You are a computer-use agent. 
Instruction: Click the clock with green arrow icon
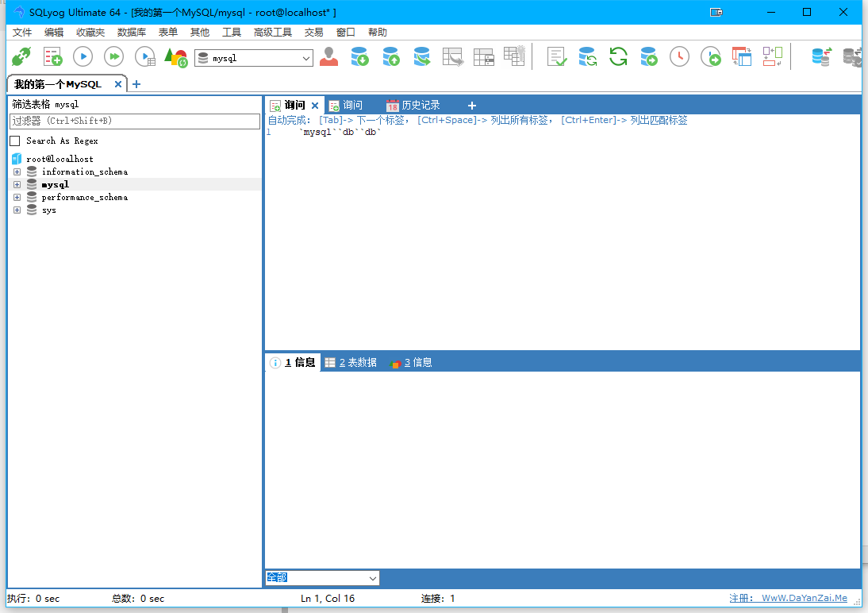click(711, 56)
